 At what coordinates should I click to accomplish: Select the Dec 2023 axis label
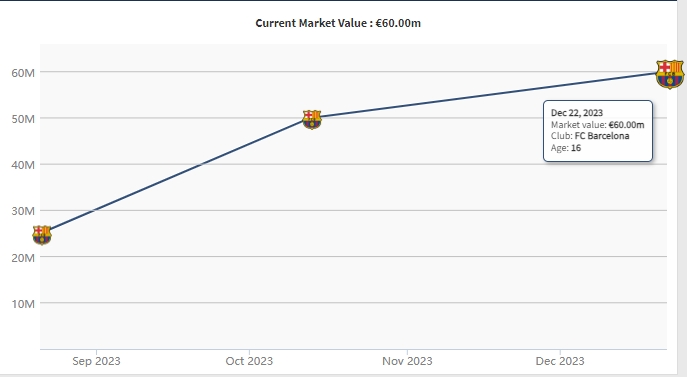coord(560,361)
